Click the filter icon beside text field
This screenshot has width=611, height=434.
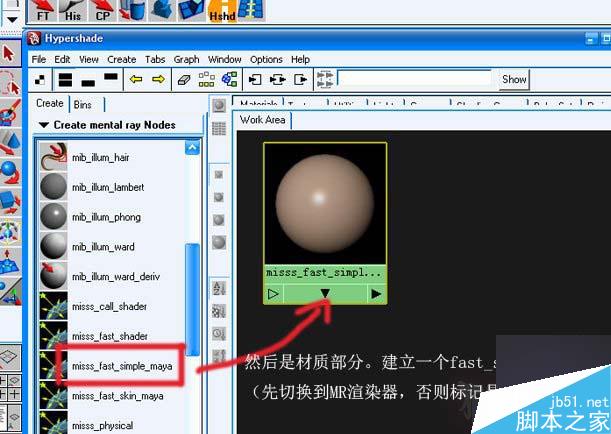click(x=325, y=79)
